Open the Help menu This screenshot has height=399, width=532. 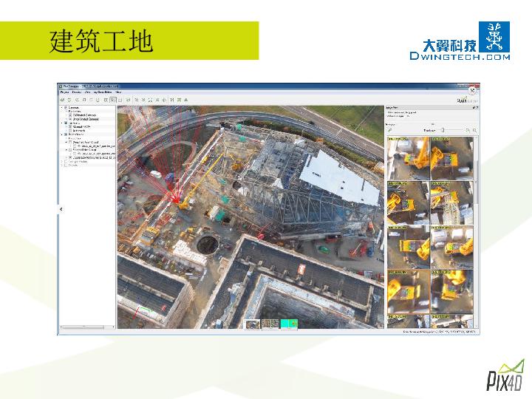click(x=118, y=92)
